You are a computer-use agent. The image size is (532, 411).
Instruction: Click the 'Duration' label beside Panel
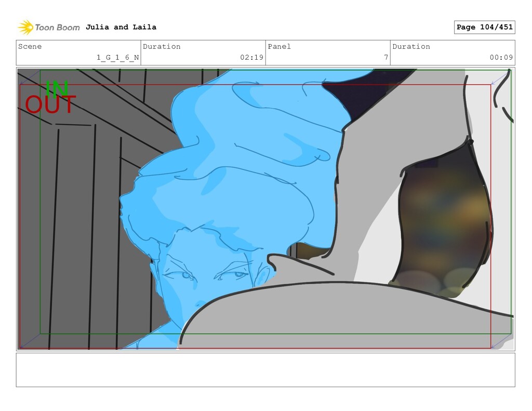pyautogui.click(x=411, y=46)
